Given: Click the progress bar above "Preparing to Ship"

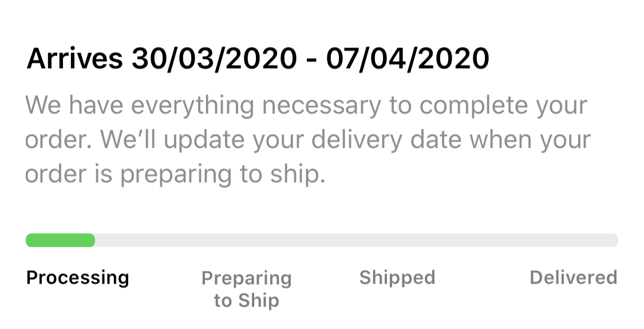Looking at the screenshot, I should (247, 240).
